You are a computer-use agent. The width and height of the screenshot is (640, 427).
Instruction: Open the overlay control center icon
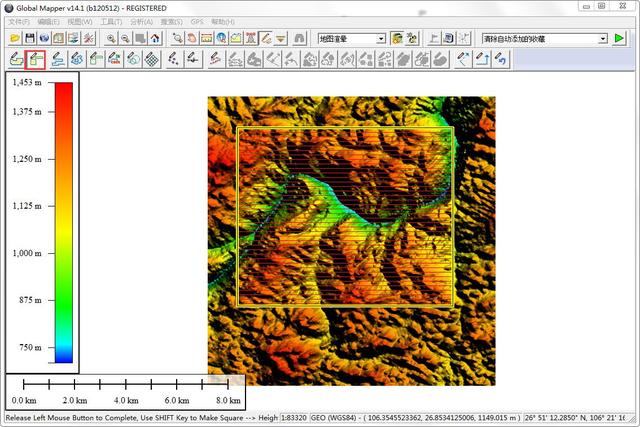click(74, 39)
